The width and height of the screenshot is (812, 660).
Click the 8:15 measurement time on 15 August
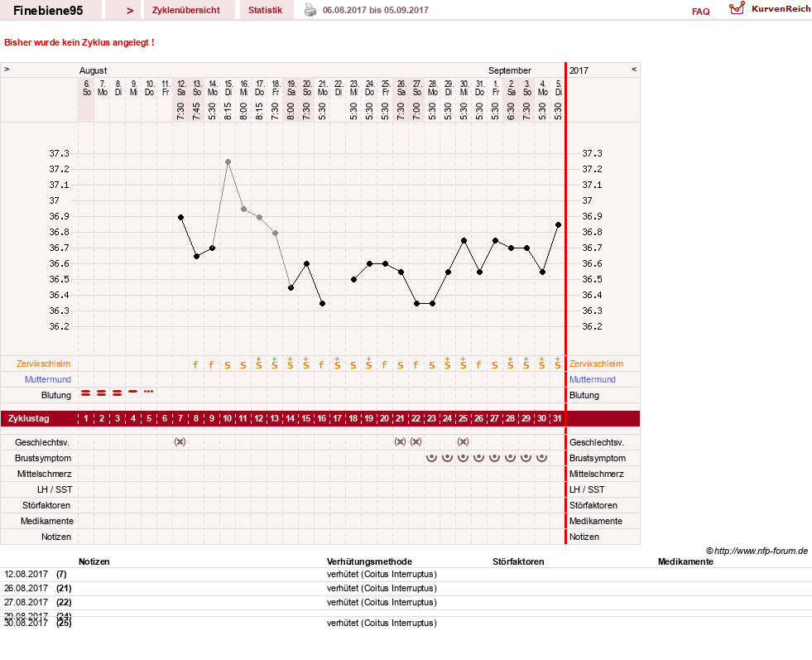pyautogui.click(x=228, y=111)
